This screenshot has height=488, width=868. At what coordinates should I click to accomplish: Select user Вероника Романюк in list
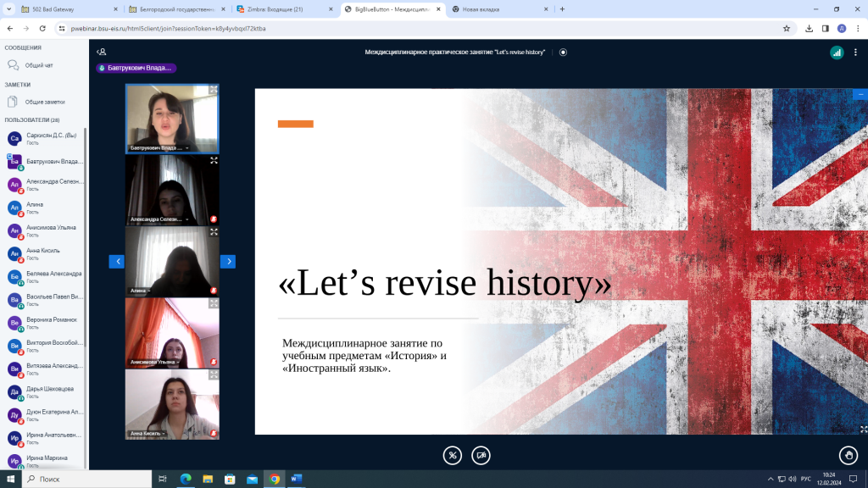(x=43, y=323)
